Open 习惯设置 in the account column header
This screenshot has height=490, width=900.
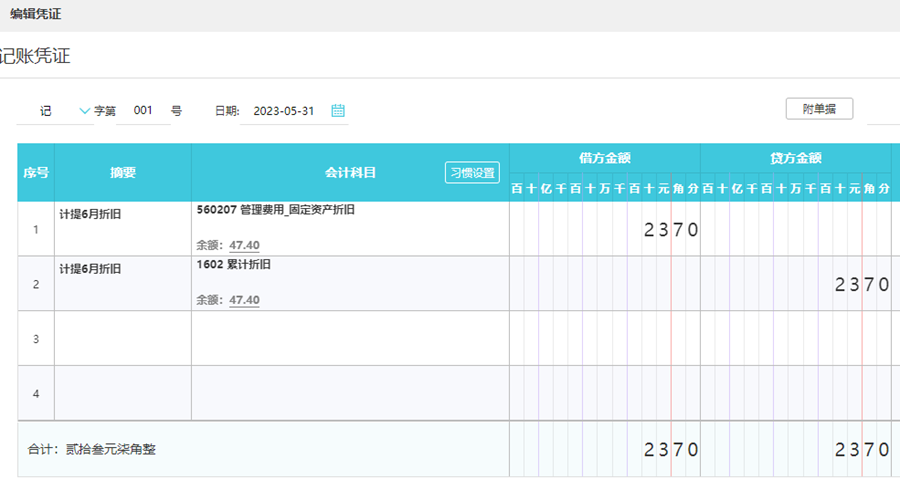coord(472,173)
